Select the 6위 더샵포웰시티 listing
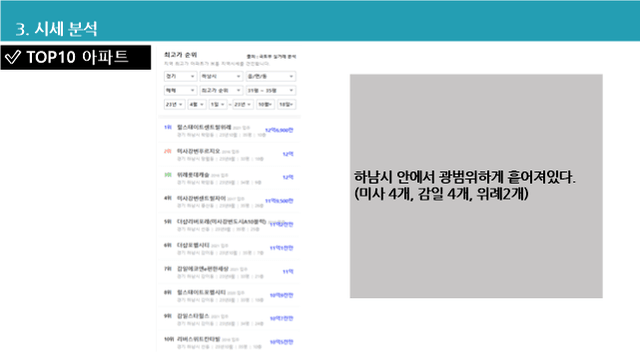Screen dimensions: 640x360 [x=229, y=249]
